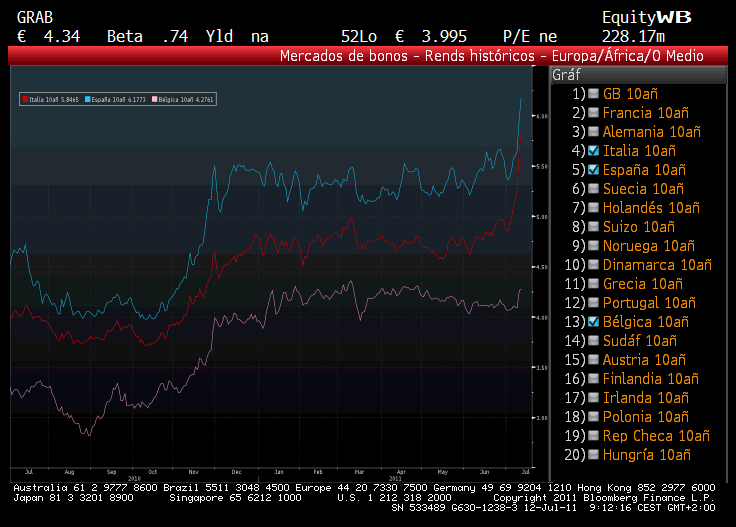Select the Suecia 10añ label
736x527 pixels.
(x=643, y=189)
